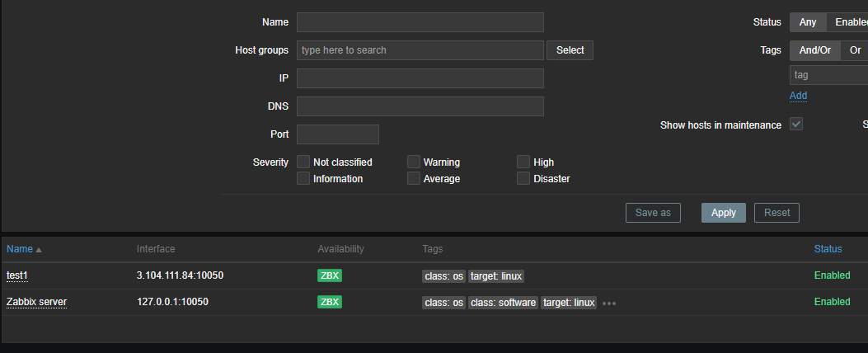Click the IP filter input field
868x353 pixels.
click(420, 78)
